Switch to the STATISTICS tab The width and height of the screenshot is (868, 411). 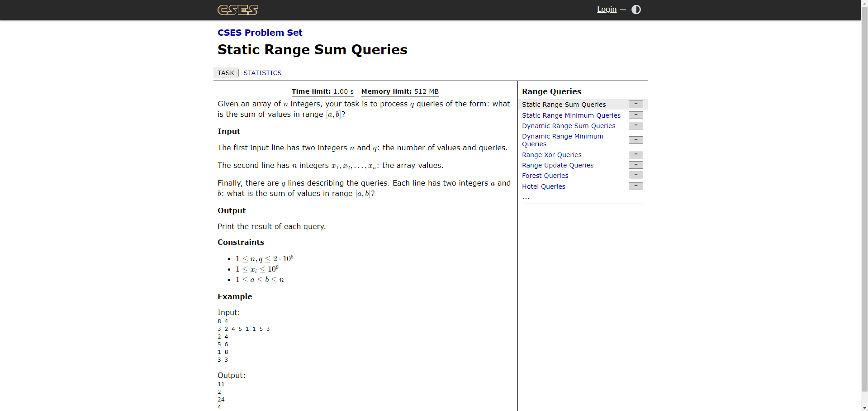pos(262,73)
